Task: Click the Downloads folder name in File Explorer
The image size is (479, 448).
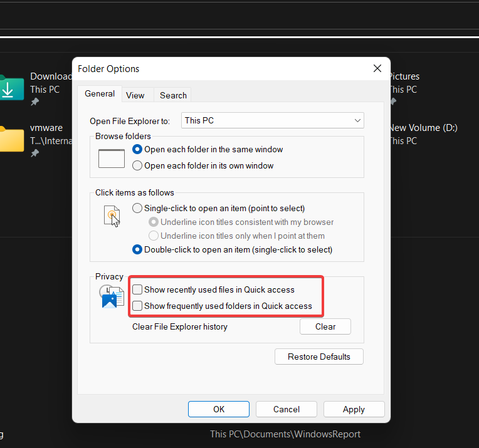Action: 51,76
